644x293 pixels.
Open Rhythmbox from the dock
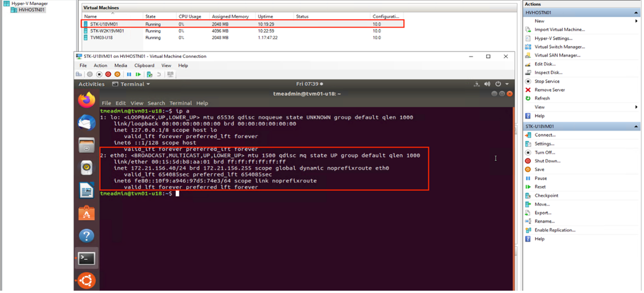pos(87,168)
